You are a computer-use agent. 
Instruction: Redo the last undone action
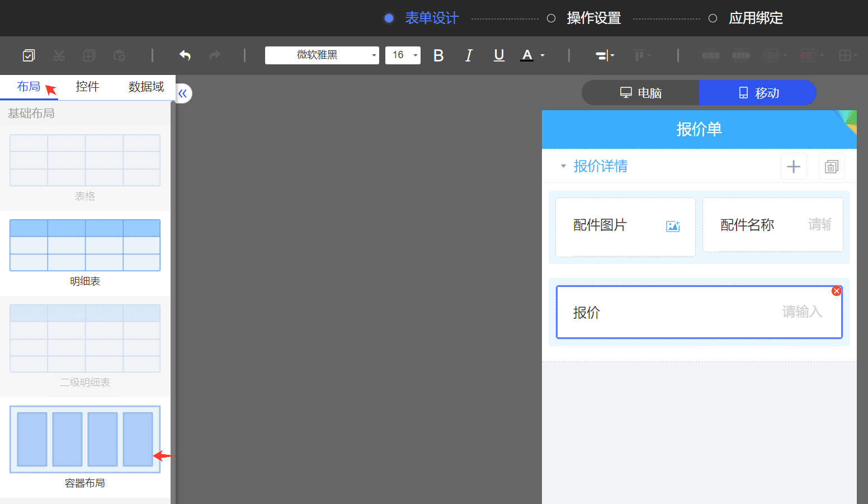coord(215,55)
